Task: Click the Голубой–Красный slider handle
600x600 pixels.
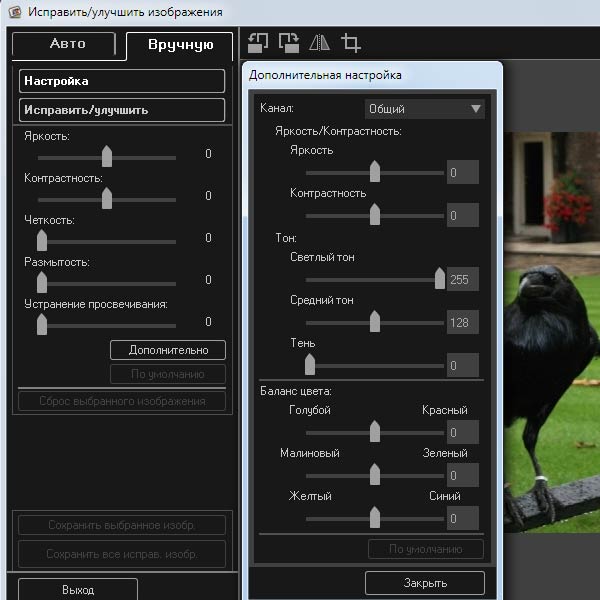Action: (375, 432)
